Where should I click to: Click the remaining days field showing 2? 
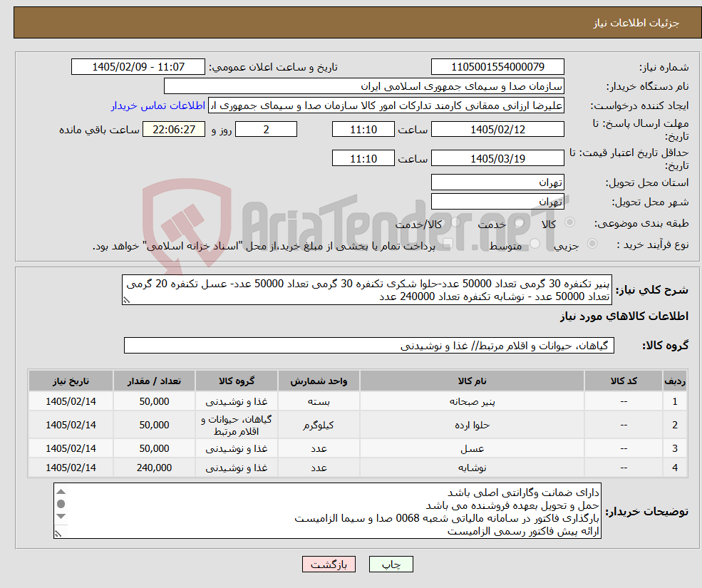(x=266, y=130)
